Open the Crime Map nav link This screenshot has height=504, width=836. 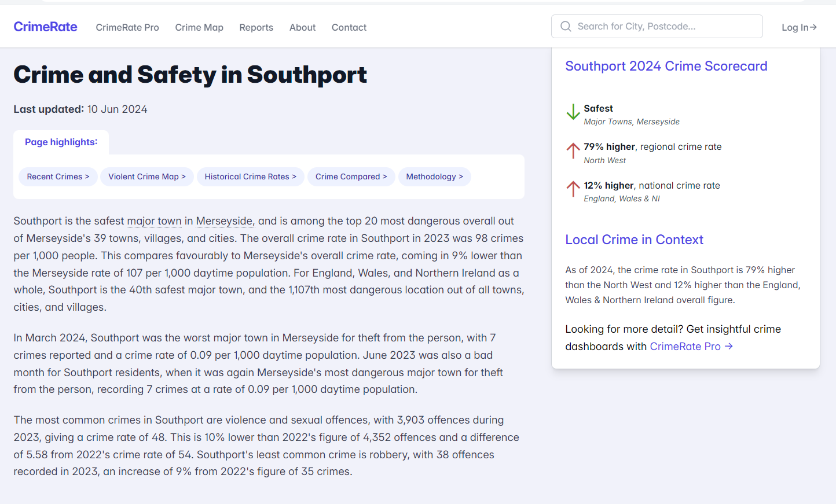tap(199, 27)
